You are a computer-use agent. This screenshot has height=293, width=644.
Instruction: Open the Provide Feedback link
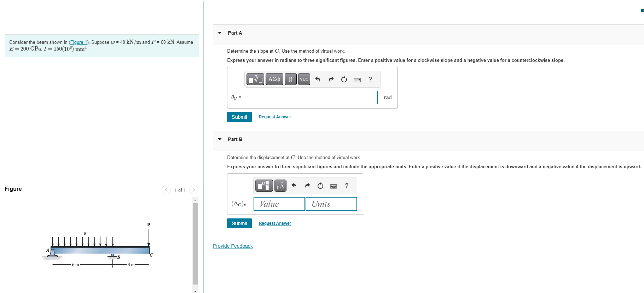point(233,246)
